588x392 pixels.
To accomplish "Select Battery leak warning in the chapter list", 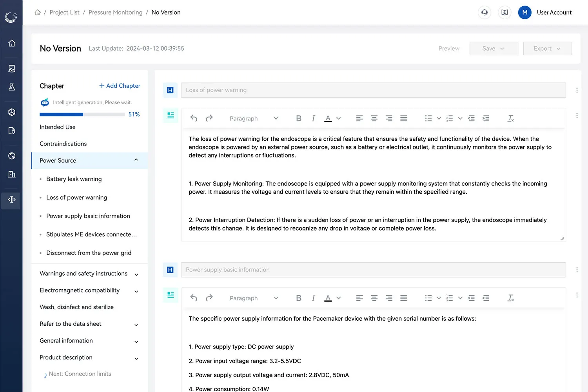I will 74,179.
